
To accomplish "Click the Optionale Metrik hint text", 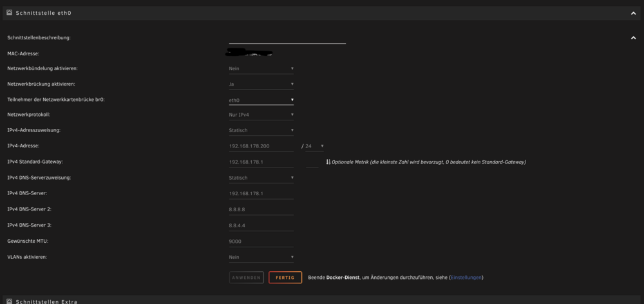I will point(429,162).
